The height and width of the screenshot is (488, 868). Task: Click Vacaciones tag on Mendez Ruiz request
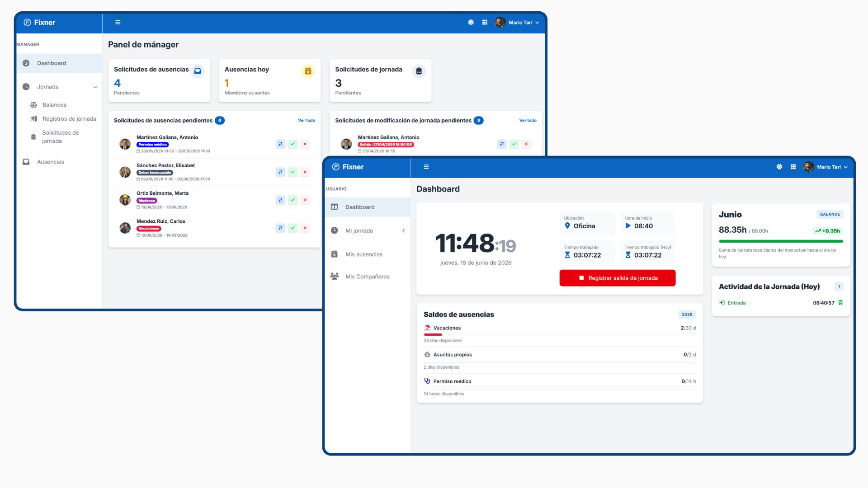click(x=149, y=229)
